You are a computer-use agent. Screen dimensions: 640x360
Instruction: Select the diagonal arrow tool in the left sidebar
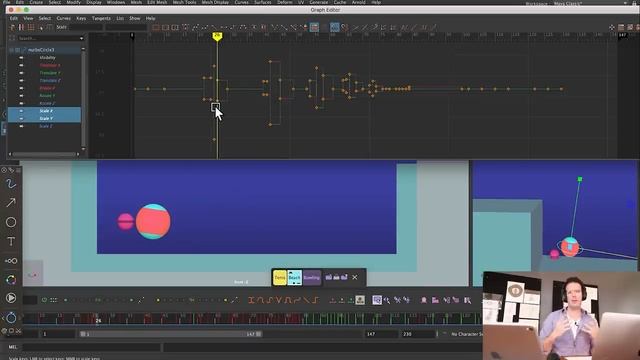[x=11, y=203]
